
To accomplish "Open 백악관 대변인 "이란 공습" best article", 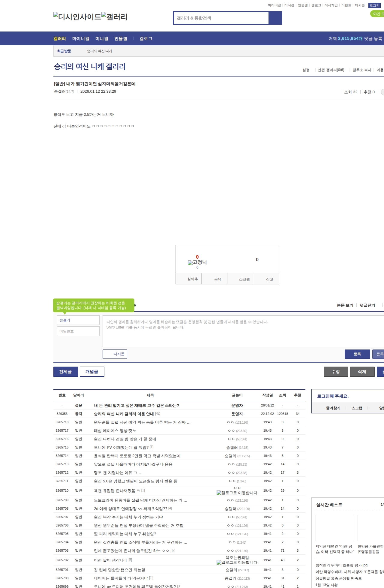I will [x=335, y=549].
